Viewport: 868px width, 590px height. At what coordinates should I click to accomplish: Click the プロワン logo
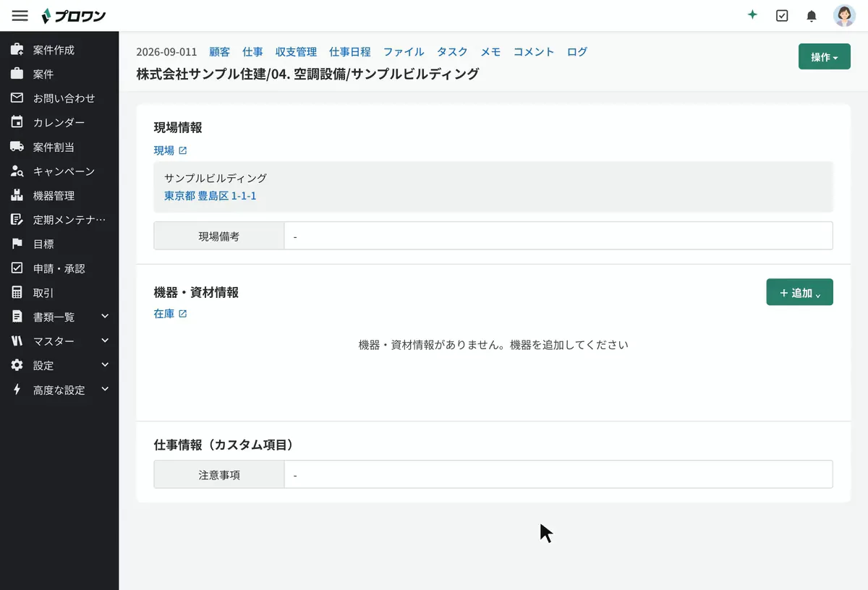pyautogui.click(x=74, y=15)
